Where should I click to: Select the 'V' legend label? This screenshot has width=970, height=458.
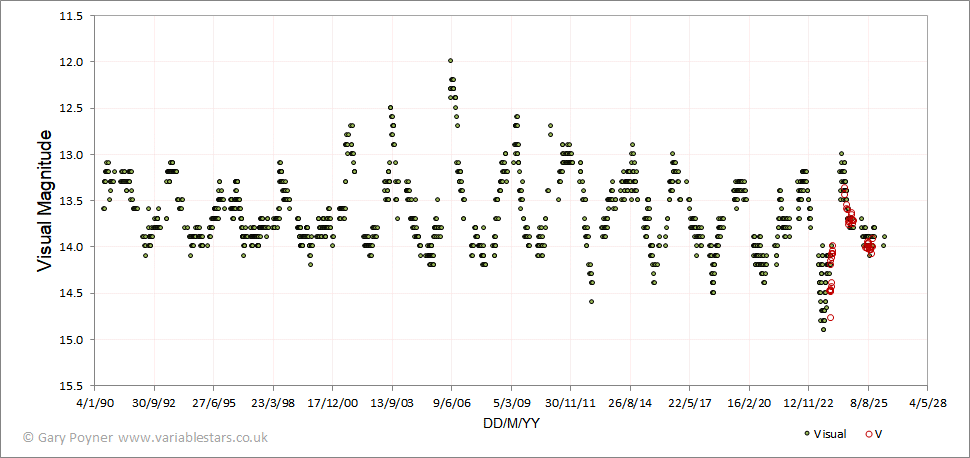coord(878,434)
